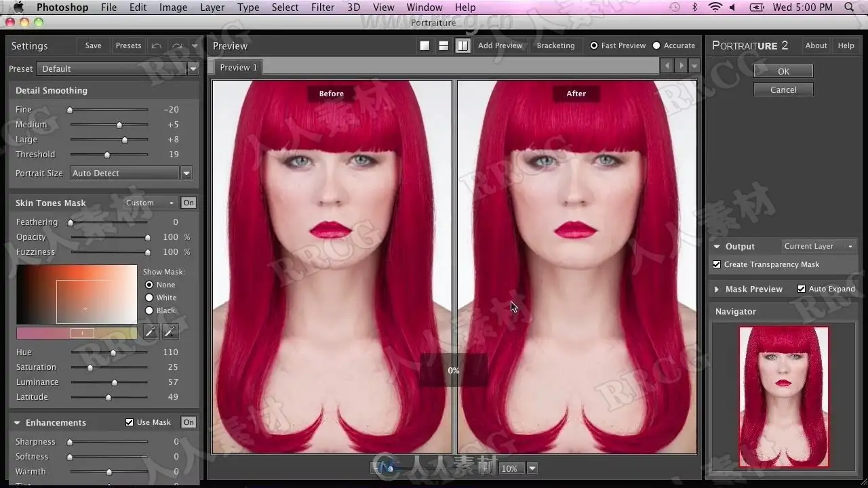
Task: Open the Image menu
Action: [x=173, y=7]
